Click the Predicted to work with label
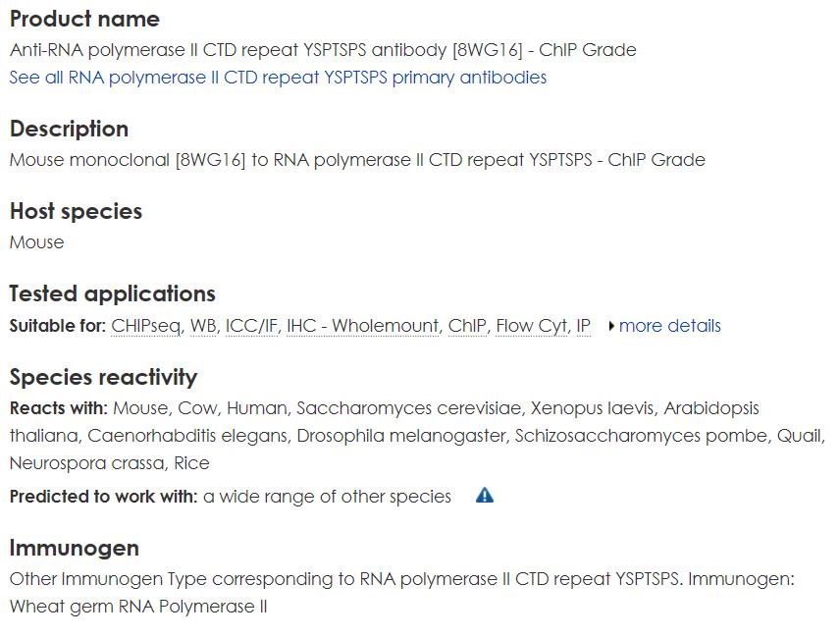Image resolution: width=840 pixels, height=638 pixels. coord(104,496)
